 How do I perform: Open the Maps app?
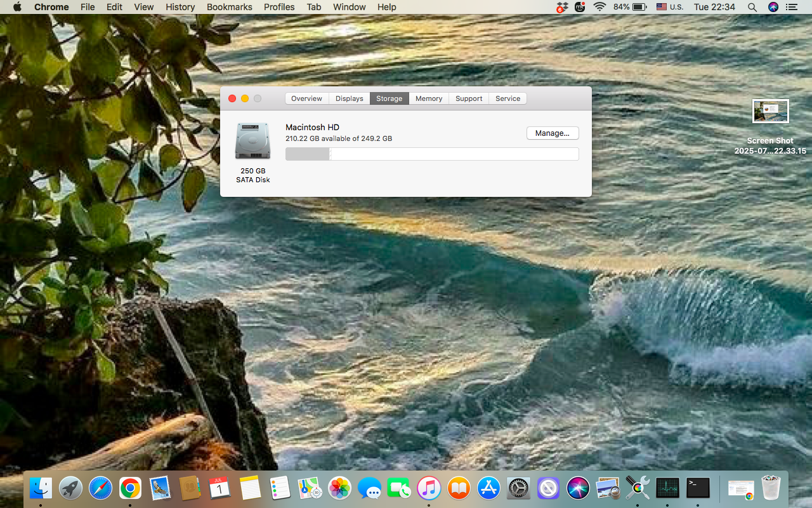310,488
